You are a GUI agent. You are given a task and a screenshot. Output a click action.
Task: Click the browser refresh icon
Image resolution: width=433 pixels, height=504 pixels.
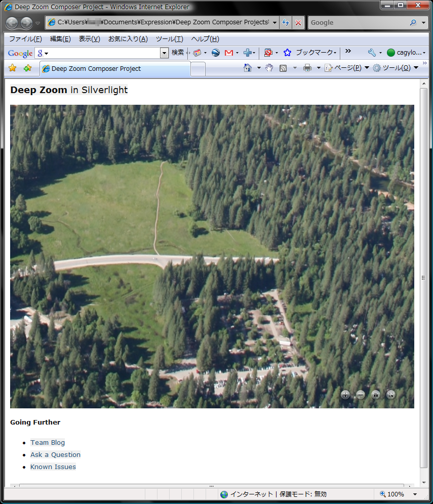(x=286, y=23)
